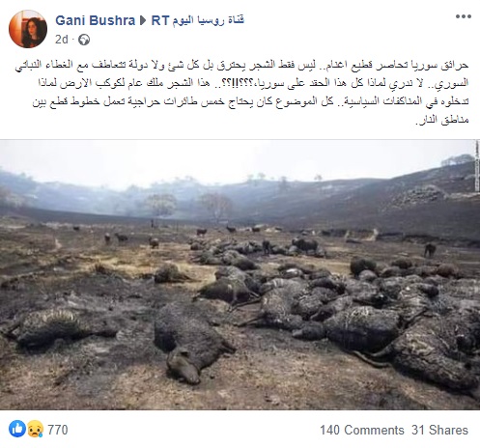Open Gani Bushra's round profile picture

[x=28, y=29]
